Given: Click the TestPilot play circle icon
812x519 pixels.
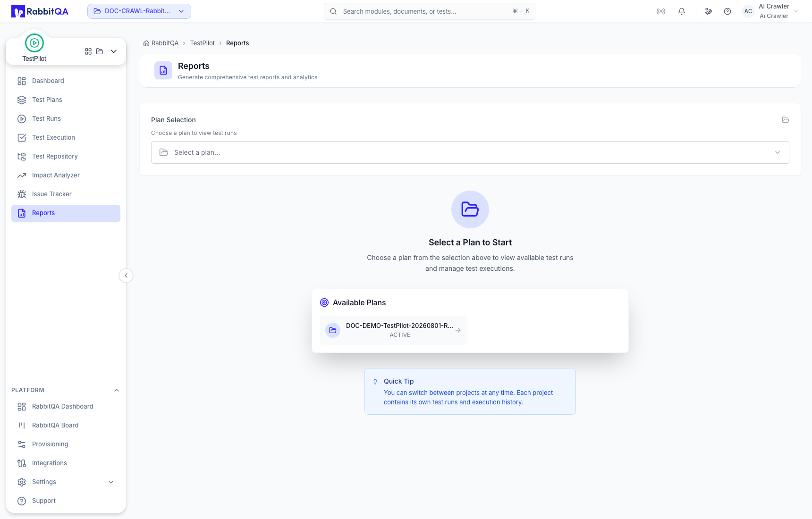Looking at the screenshot, I should (x=34, y=43).
